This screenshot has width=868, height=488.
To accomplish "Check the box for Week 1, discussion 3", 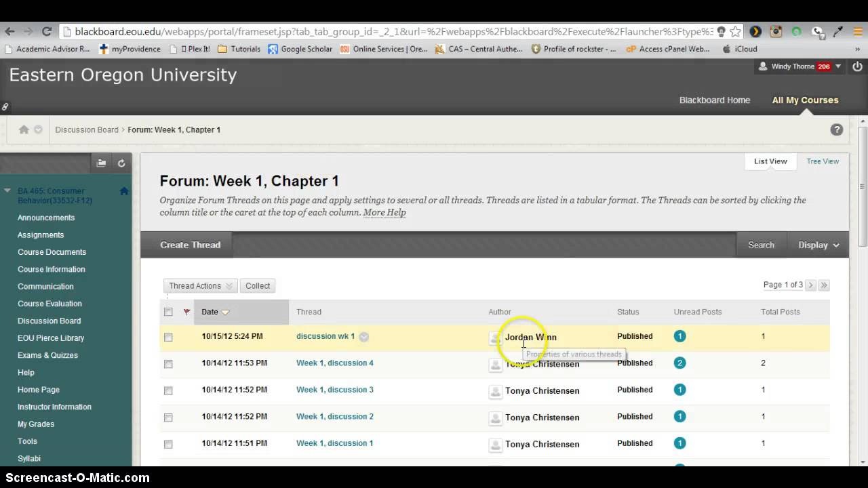I will (168, 390).
